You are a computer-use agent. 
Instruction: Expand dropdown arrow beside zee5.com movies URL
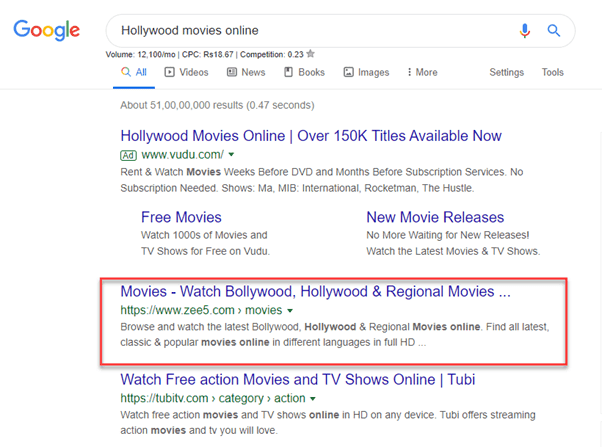click(290, 310)
